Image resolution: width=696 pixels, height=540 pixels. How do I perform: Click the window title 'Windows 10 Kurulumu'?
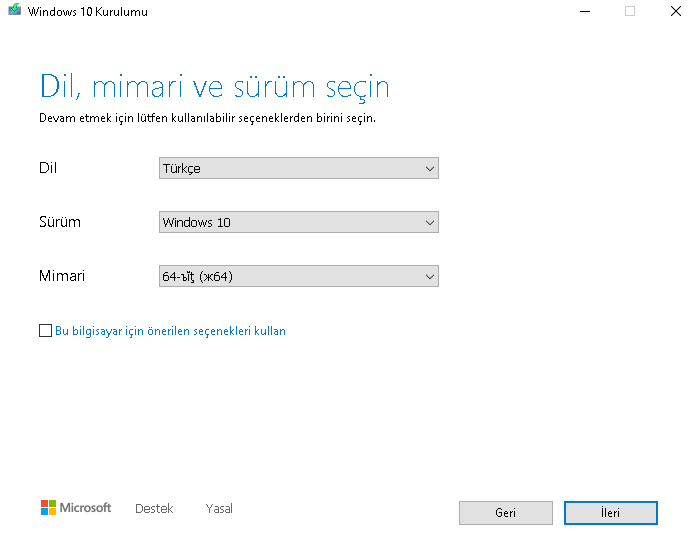(87, 12)
